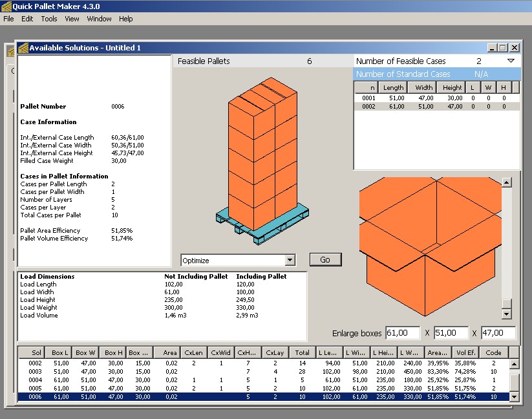The width and height of the screenshot is (532, 419).
Task: Click Length header in cases table
Action: pos(392,87)
